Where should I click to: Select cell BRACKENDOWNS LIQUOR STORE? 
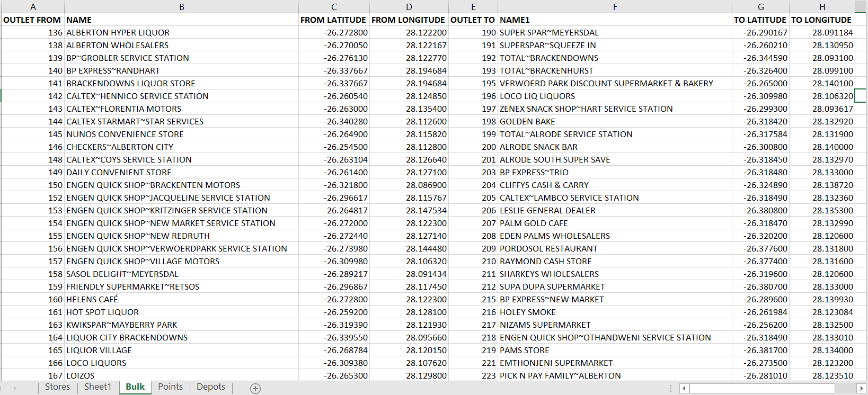coord(182,83)
